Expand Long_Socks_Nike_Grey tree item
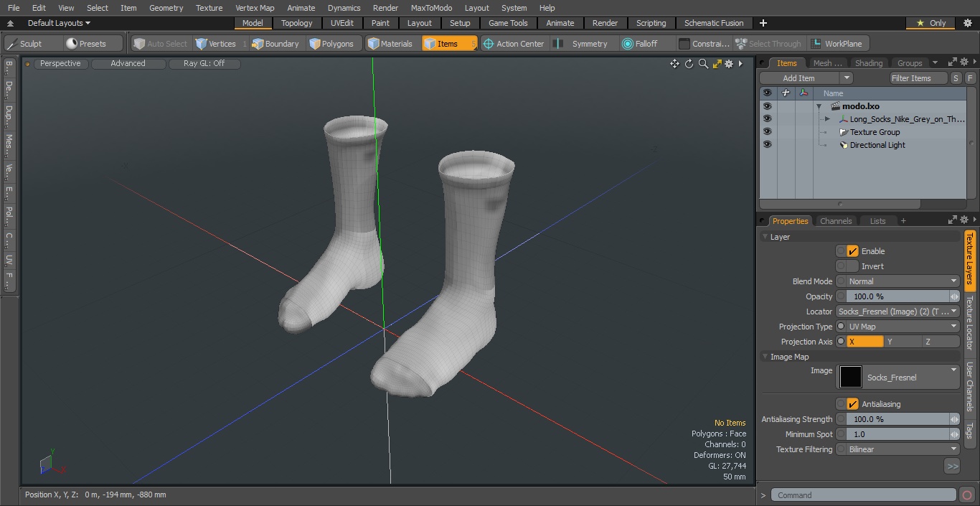Screen dimensions: 980x506 (827, 119)
